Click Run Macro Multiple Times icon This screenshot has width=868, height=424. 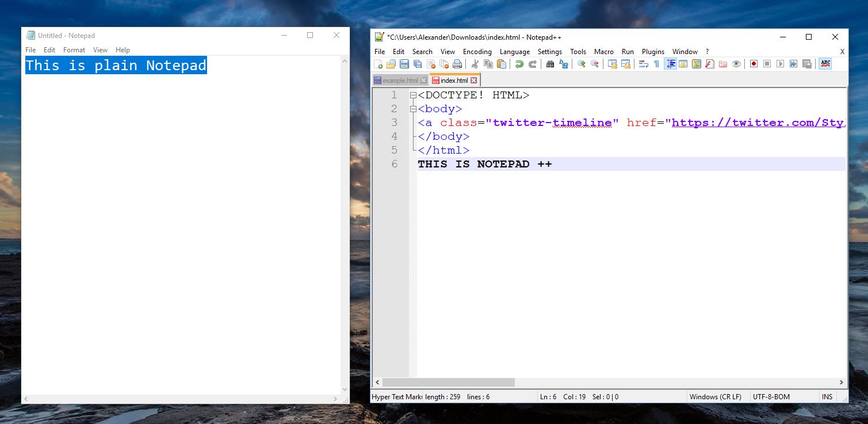click(793, 64)
